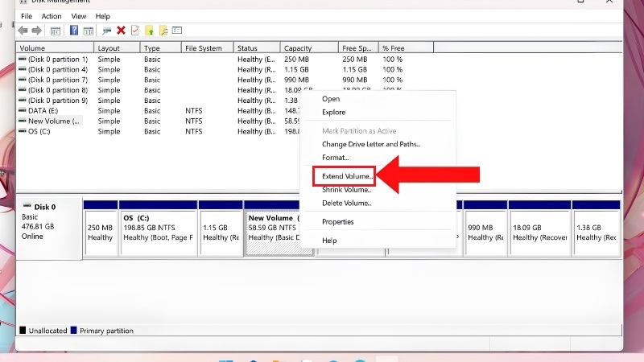Click the connect drive toolbar icon

(x=106, y=31)
